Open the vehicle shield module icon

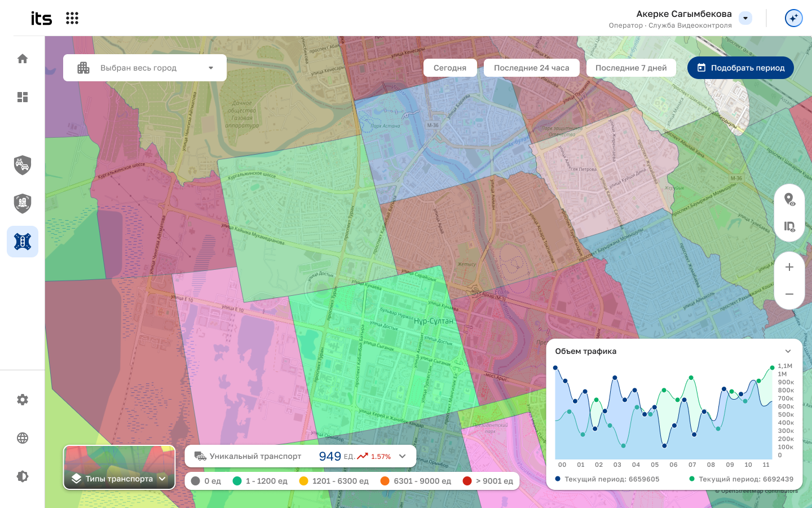(x=23, y=165)
